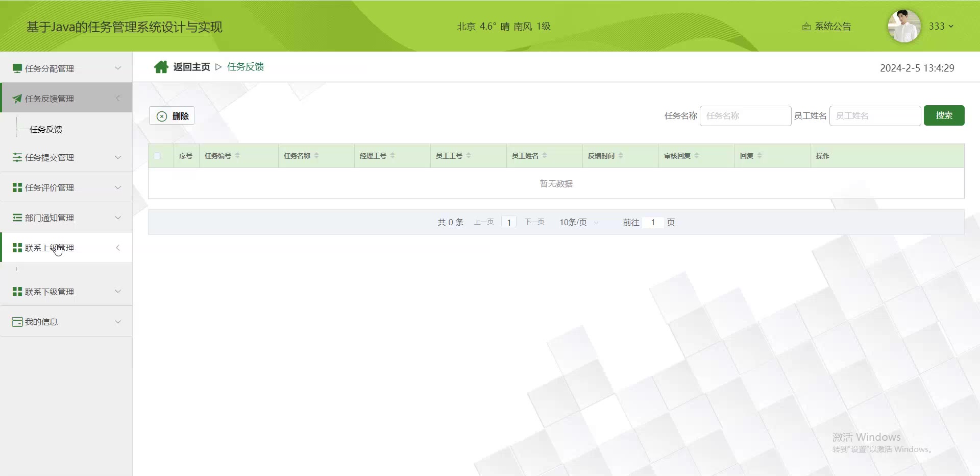Screen dimensions: 980x476
Task: Sort table by 反馈时间 column
Action: tap(621, 156)
